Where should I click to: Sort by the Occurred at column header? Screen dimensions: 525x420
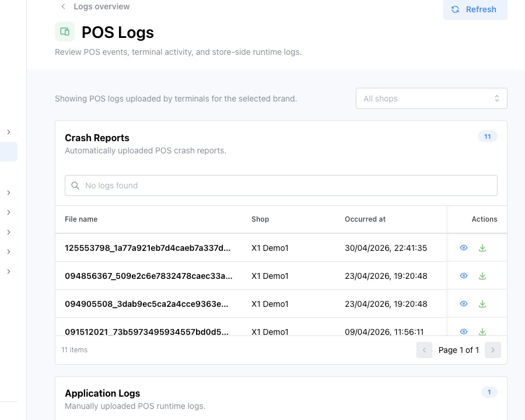tap(365, 219)
